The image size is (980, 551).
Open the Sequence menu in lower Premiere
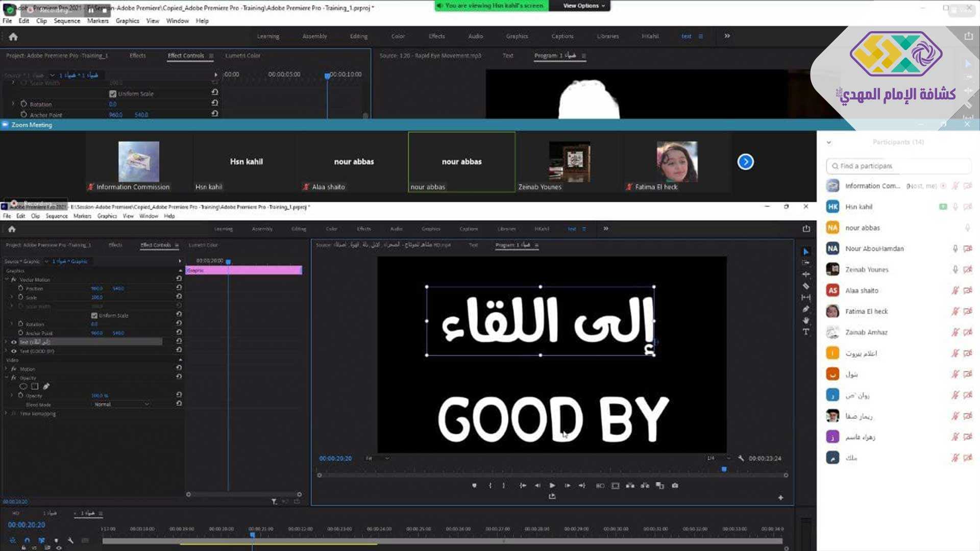56,216
